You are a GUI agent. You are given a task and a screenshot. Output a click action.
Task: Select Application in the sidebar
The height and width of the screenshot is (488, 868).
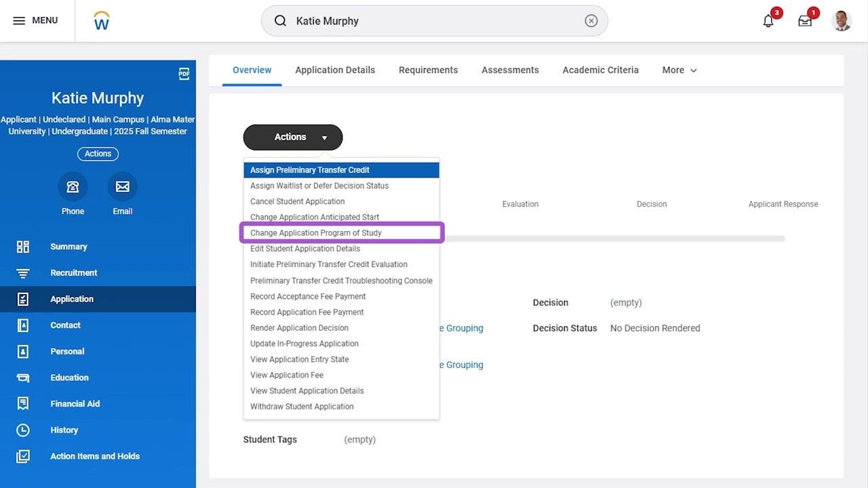pos(98,299)
